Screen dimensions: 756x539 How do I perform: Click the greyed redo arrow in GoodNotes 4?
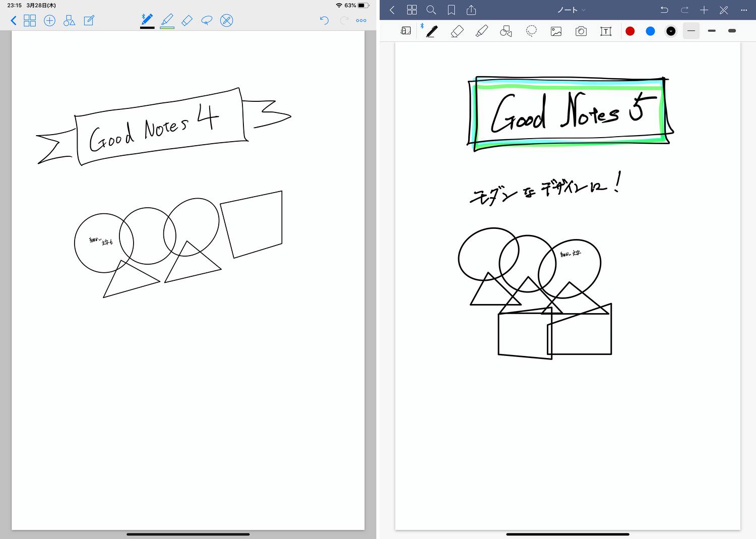tap(344, 21)
